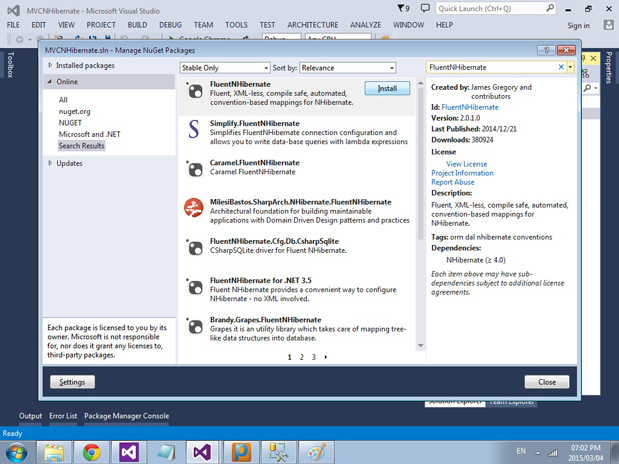Open the Toolbox side panel

point(10,64)
